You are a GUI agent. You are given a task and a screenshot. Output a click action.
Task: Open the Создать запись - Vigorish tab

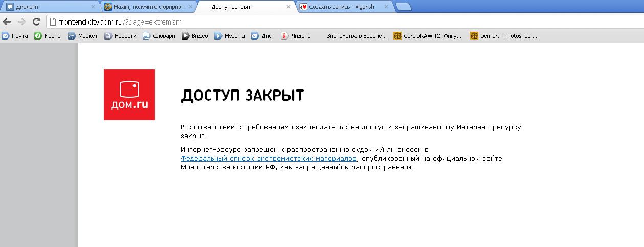click(342, 7)
